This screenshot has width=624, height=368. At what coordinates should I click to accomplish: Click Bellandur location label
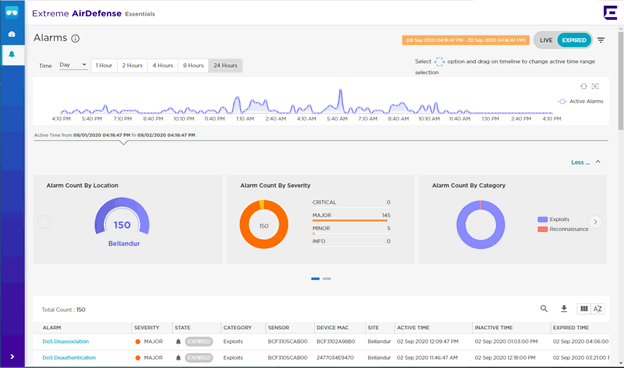124,243
